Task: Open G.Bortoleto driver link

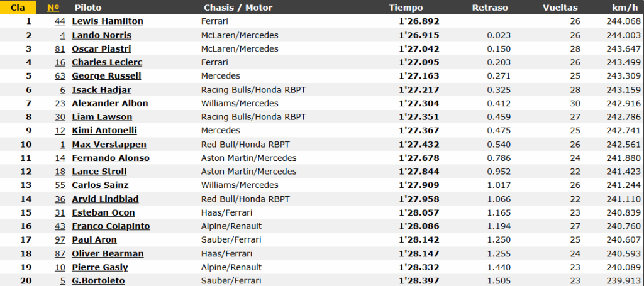Action: click(98, 281)
